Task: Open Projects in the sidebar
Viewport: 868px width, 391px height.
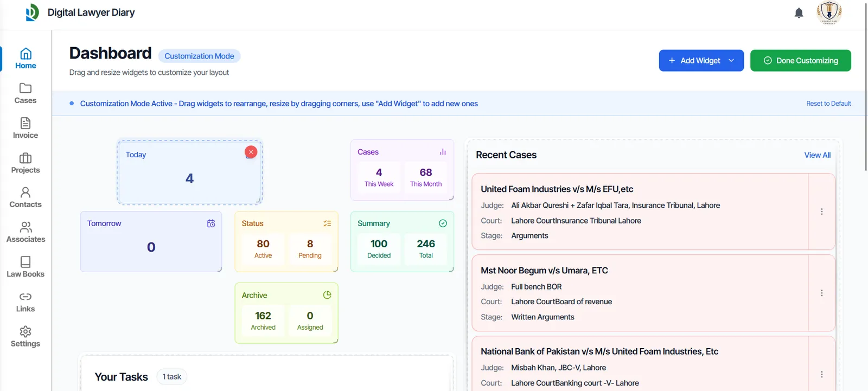Action: click(x=25, y=163)
